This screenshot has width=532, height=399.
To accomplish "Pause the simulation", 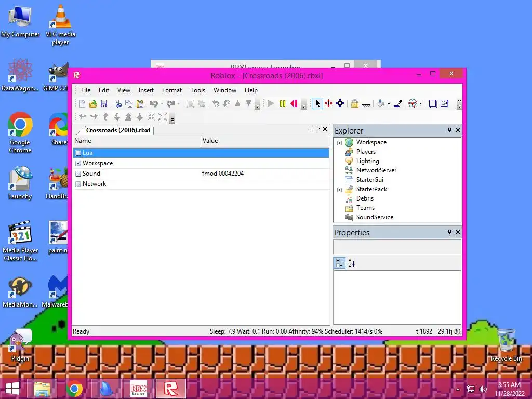I will point(282,103).
